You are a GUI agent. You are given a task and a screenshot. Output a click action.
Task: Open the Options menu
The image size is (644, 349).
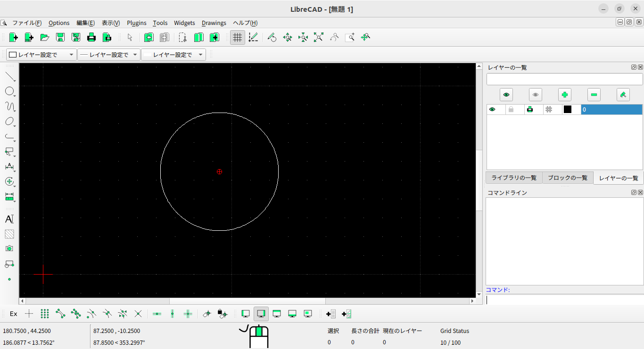click(59, 23)
